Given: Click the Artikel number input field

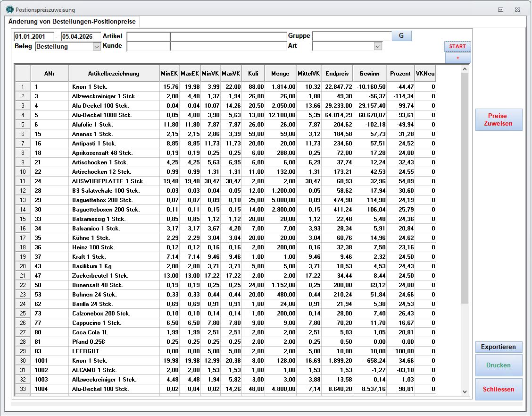Looking at the screenshot, I should (148, 36).
